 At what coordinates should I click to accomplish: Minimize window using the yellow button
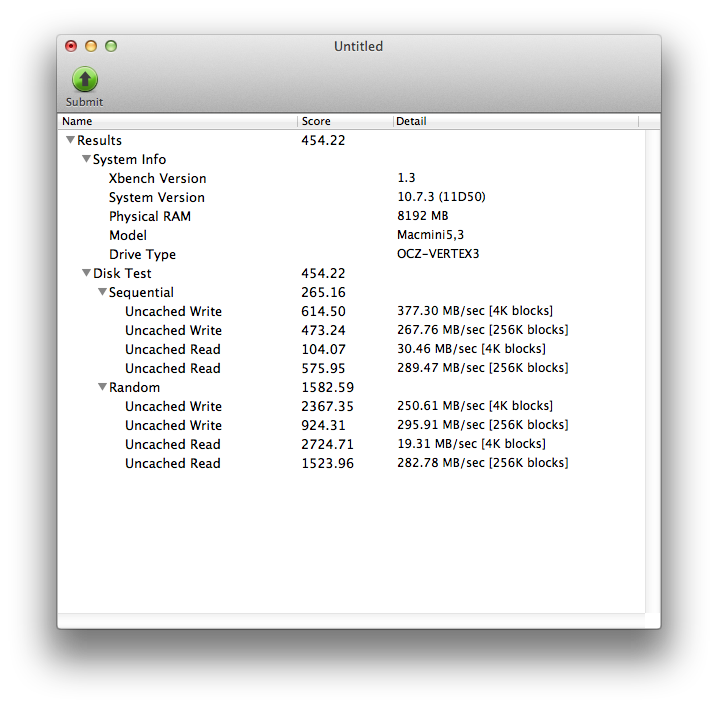(x=91, y=46)
